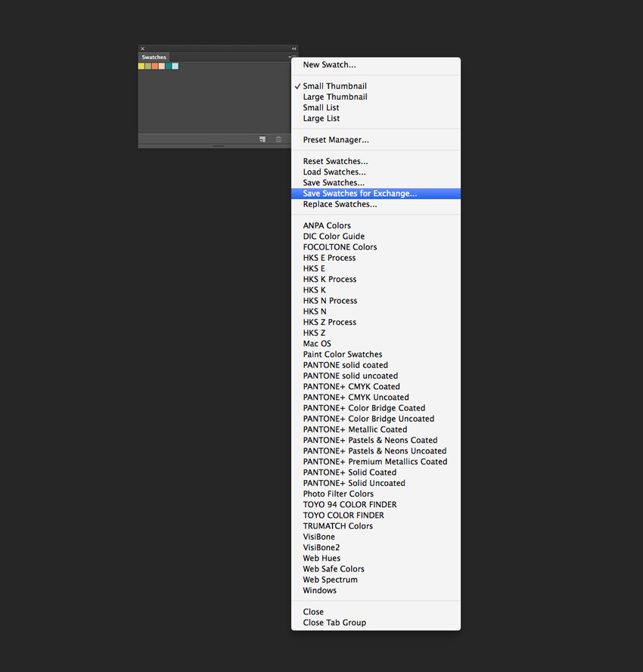
Task: Load Windows swatches
Action: pos(376,590)
